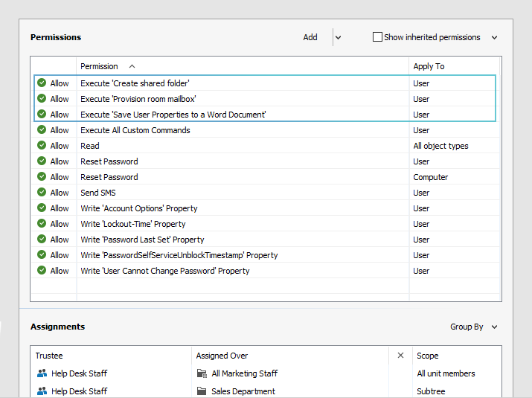Open the dropdown arrow next to Add
The image size is (532, 398).
338,37
